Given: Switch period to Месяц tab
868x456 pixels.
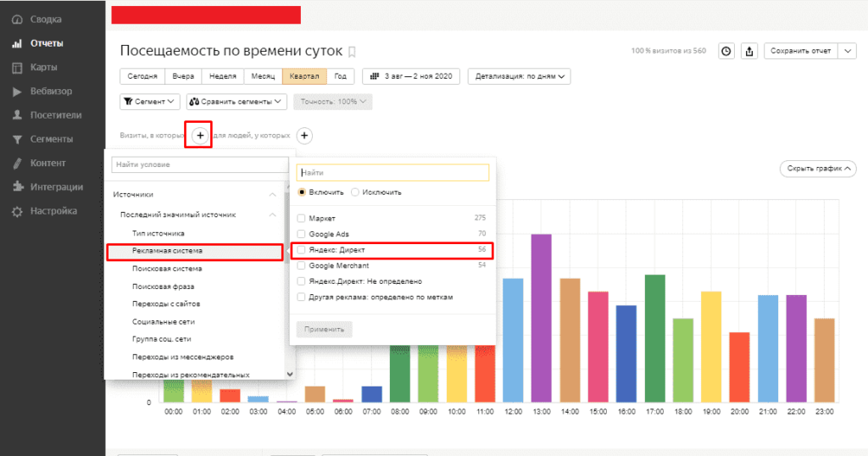Looking at the screenshot, I should 263,76.
